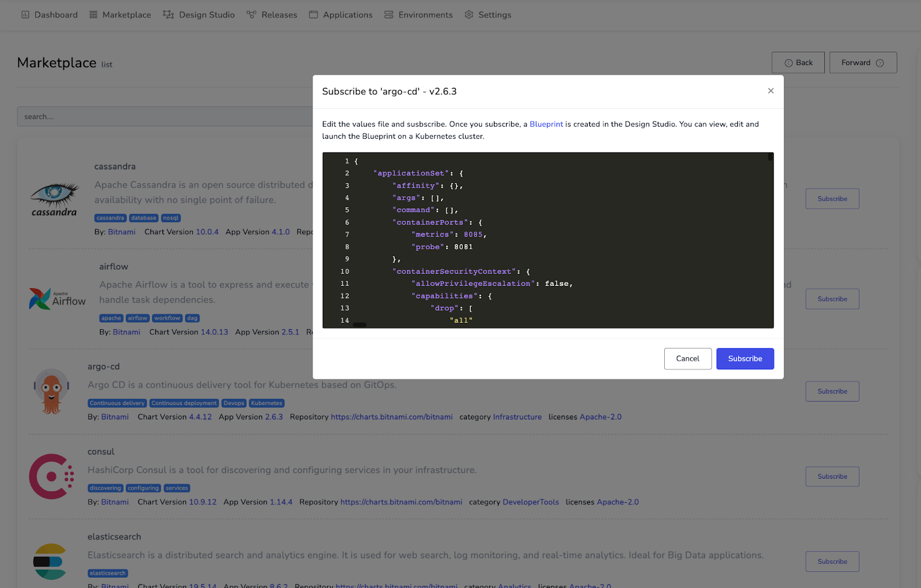The image size is (921, 588).
Task: Open the Marketplace nav item
Action: coord(120,14)
